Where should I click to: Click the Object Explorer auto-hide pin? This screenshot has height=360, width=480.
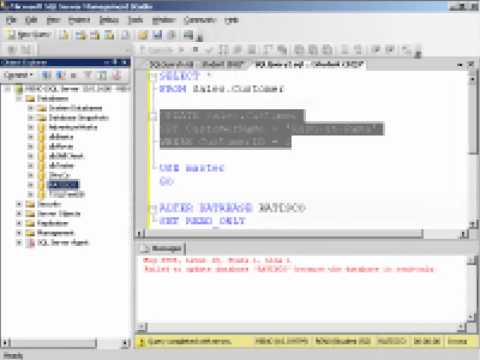pos(114,62)
